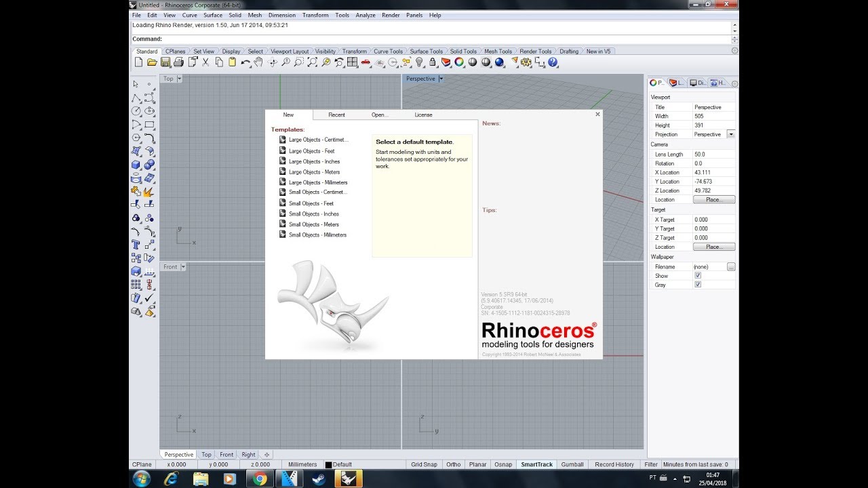Screen dimensions: 868x488
Task: Open the Front viewport title dropdown arrow
Action: (183, 267)
